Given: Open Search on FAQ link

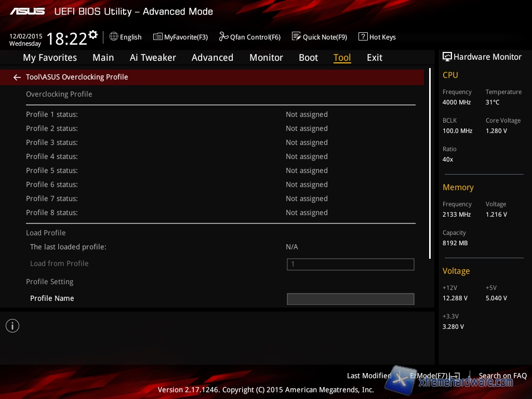Looking at the screenshot, I should coord(502,376).
